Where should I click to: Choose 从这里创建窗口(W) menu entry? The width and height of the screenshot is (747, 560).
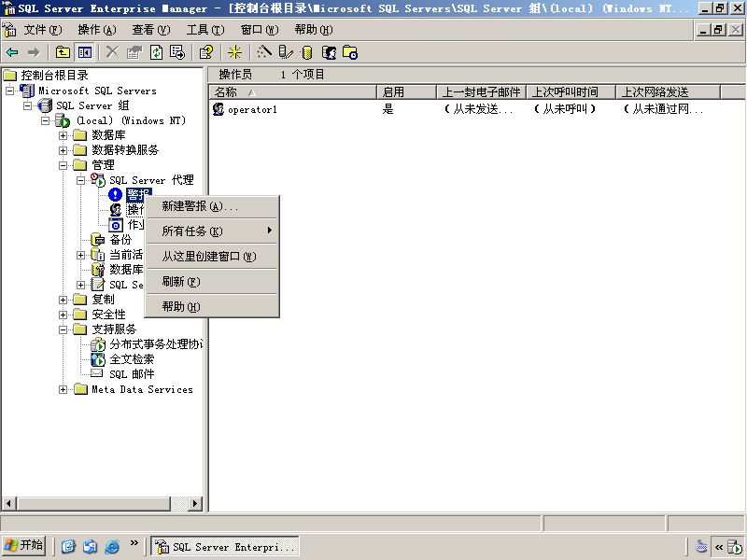[212, 257]
